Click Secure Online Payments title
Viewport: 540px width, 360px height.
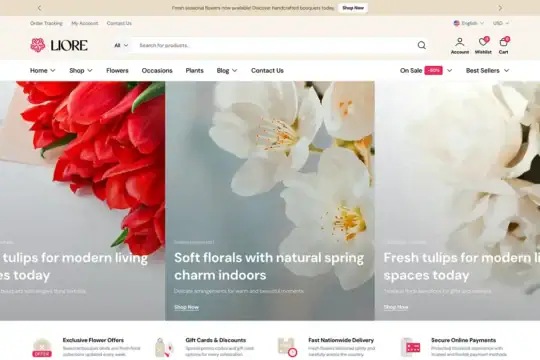(464, 340)
